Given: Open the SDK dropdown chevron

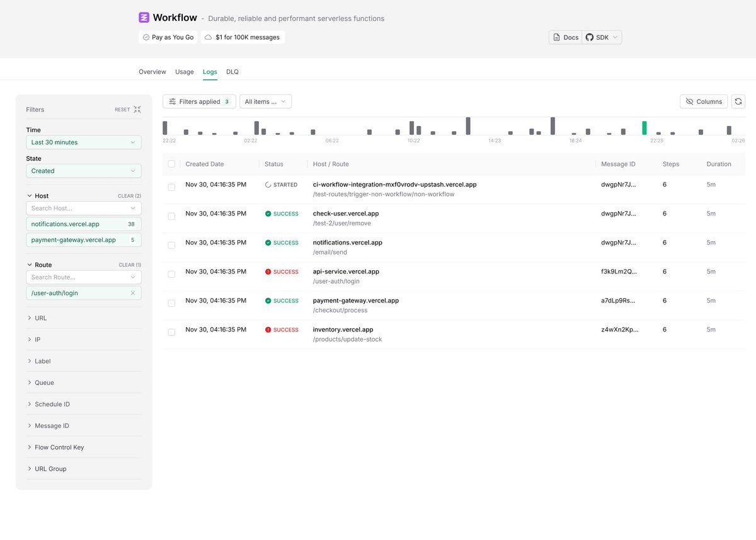Looking at the screenshot, I should (616, 37).
